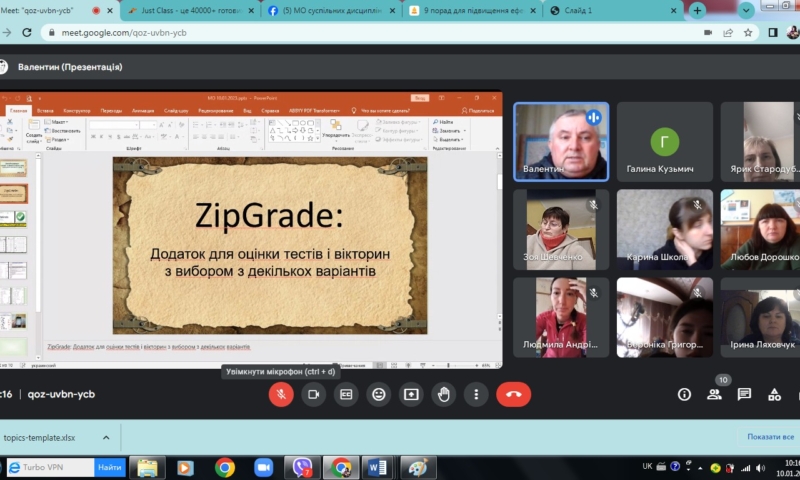The image size is (800, 480).
Task: Click the UK language indicator in the tray
Action: (647, 466)
